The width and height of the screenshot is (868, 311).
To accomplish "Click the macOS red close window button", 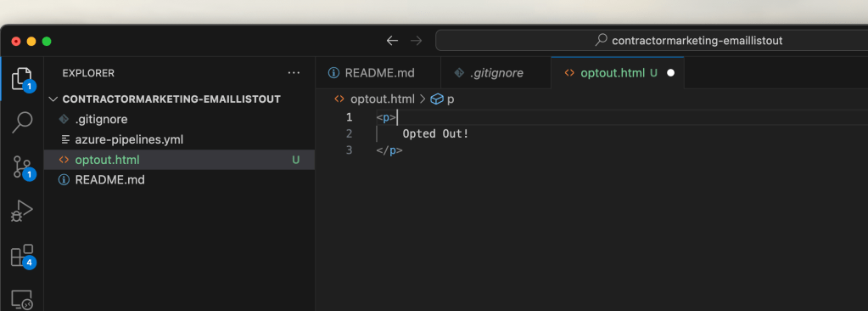I will (16, 41).
